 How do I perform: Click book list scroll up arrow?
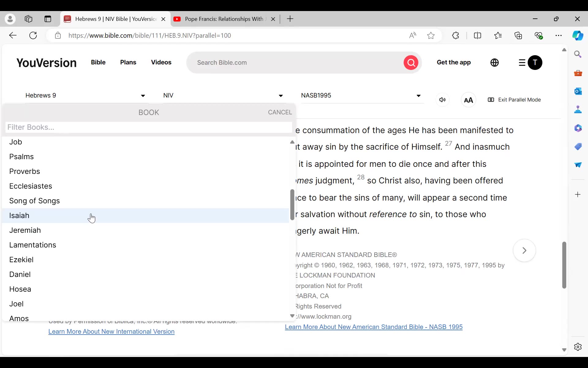click(292, 142)
